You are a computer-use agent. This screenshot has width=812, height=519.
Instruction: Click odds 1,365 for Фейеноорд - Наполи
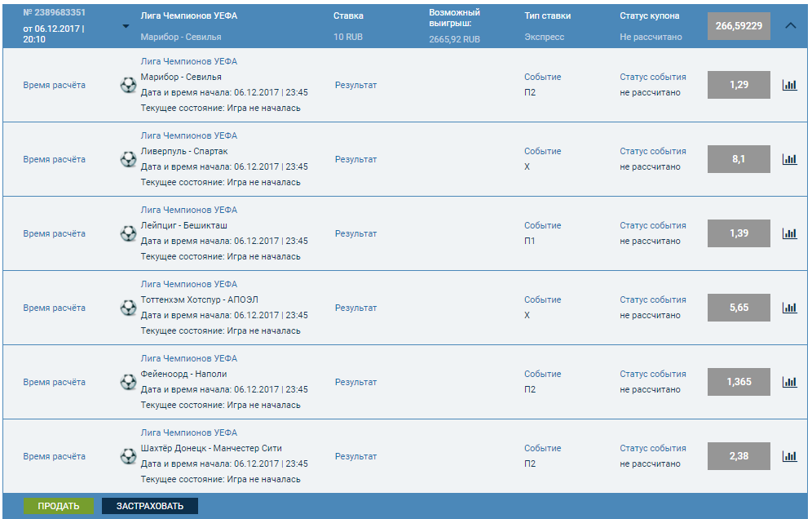point(739,382)
